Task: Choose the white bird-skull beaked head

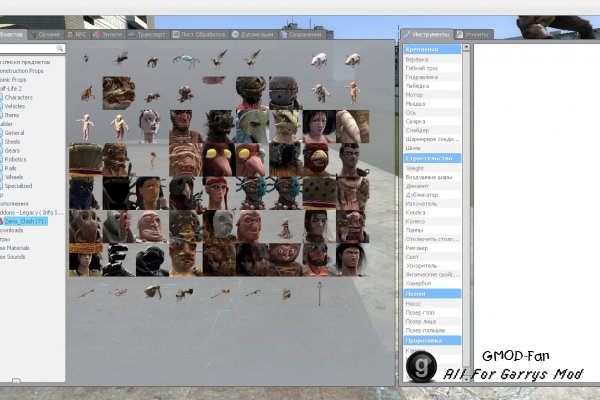Action: [253, 126]
